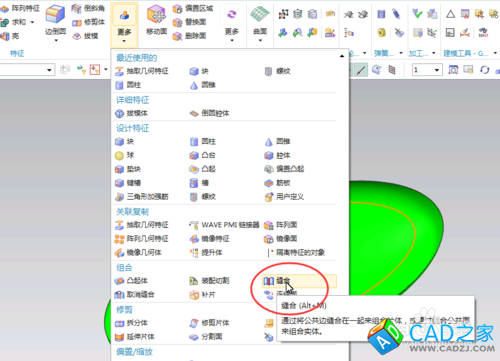Select 拔模体 in 详细特征 section
Screen dimensions: 500x361
coord(131,113)
